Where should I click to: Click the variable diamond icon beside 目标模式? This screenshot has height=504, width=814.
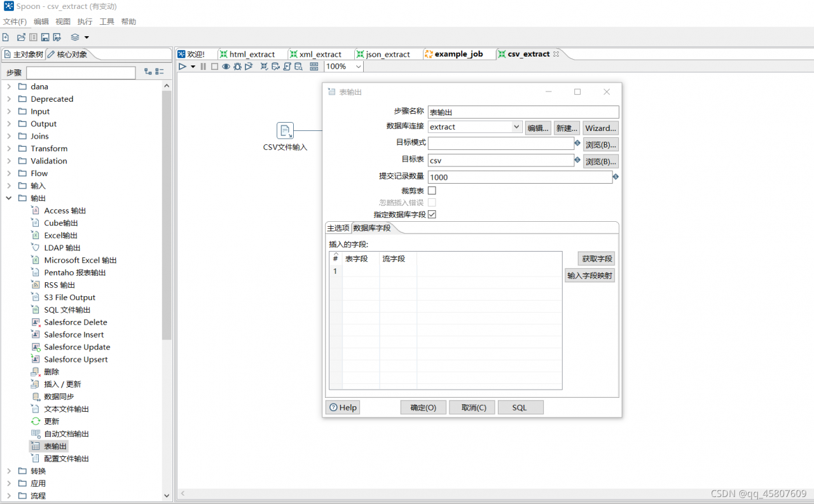pos(577,143)
